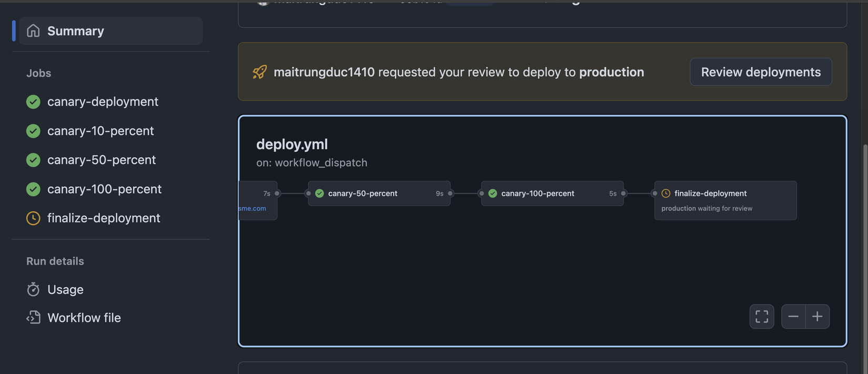
Task: Fit the workflow graph to screen
Action: click(x=761, y=316)
